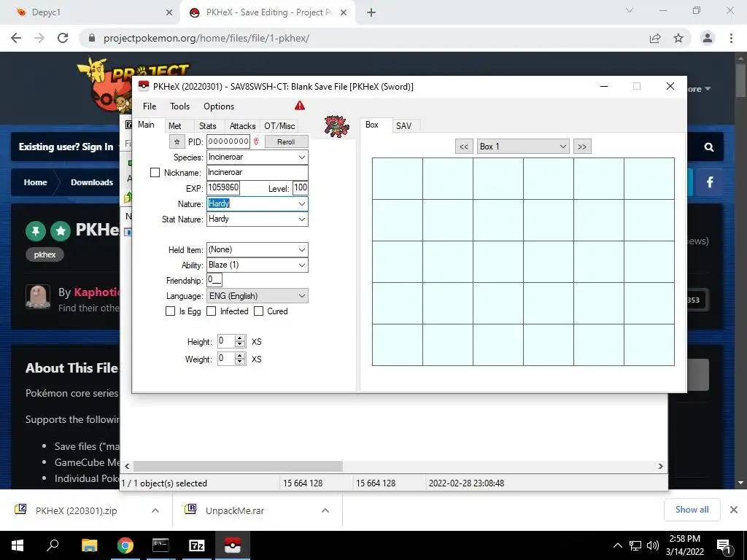Go back in Chrome
This screenshot has height=560, width=747.
(x=16, y=38)
